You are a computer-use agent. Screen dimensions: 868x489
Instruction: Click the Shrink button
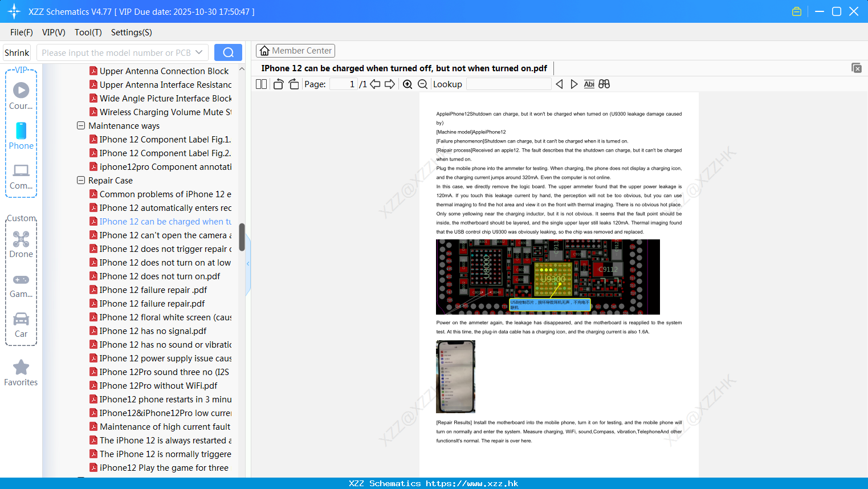pyautogui.click(x=17, y=52)
